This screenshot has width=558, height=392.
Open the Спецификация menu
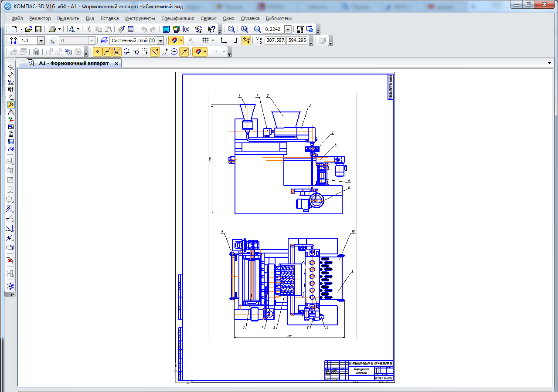click(178, 18)
